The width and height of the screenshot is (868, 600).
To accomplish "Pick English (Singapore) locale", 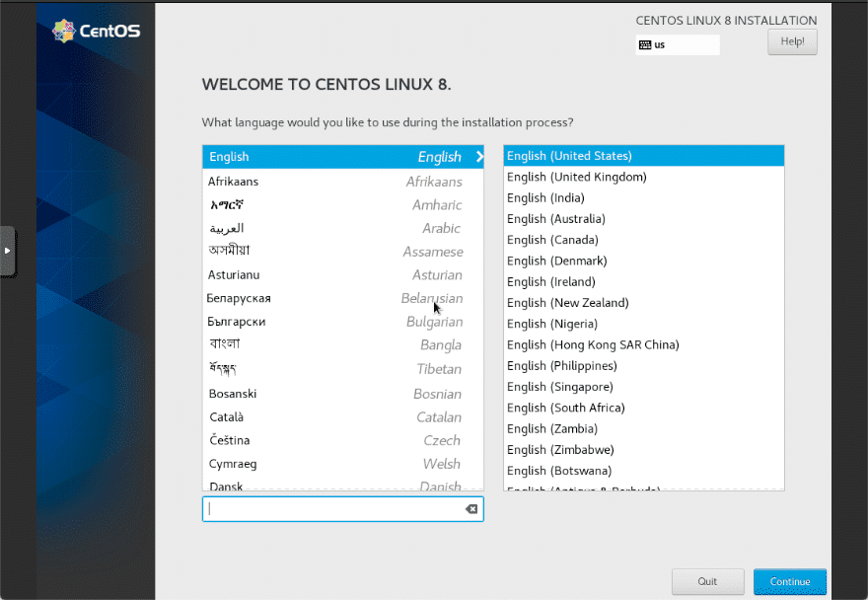I will pyautogui.click(x=643, y=387).
